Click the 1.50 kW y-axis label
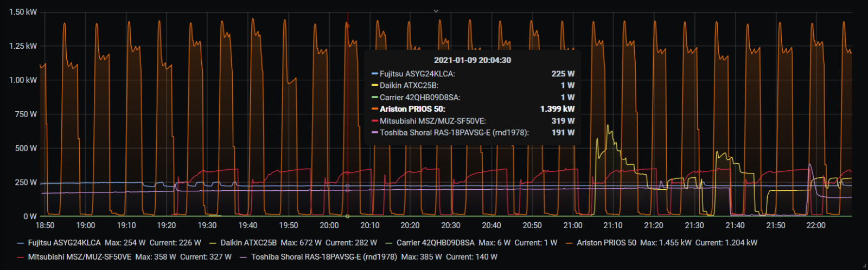 click(x=23, y=12)
